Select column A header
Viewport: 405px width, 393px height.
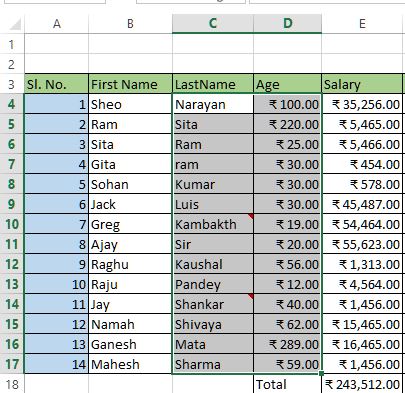point(57,24)
